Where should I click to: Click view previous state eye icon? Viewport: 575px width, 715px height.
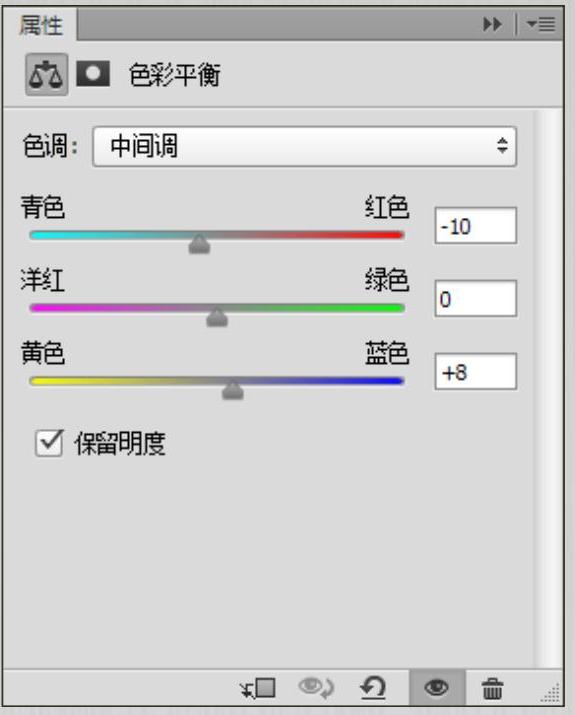click(316, 688)
